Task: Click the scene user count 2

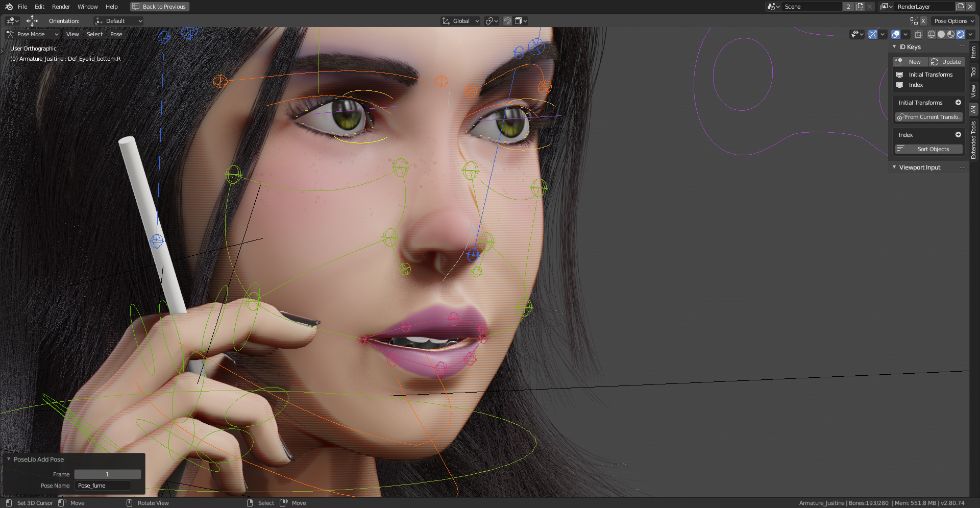Action: [x=848, y=7]
